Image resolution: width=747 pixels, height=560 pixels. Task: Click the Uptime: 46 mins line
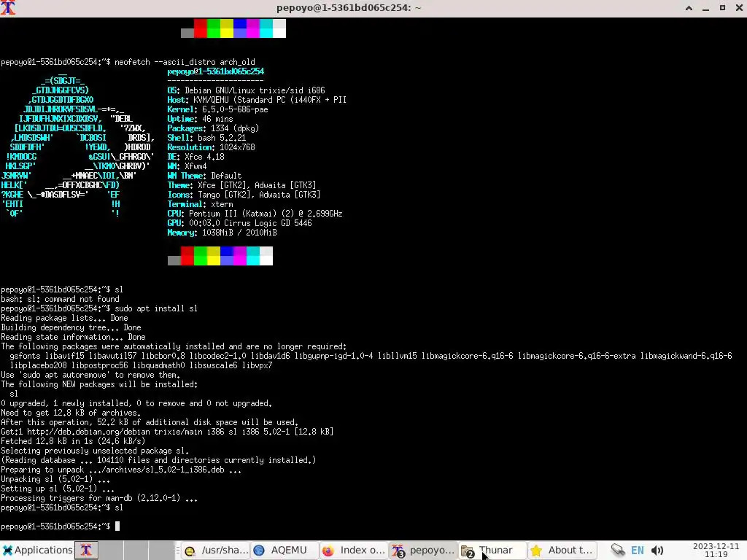pos(200,119)
